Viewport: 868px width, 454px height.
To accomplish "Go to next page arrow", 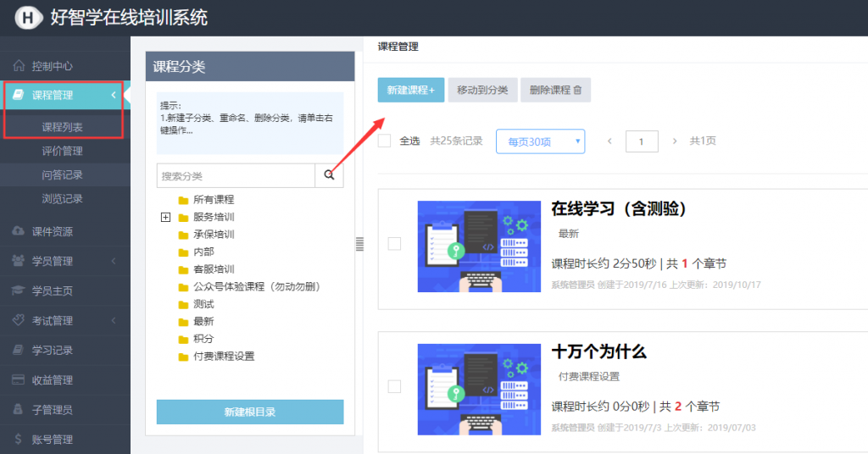I will click(674, 141).
